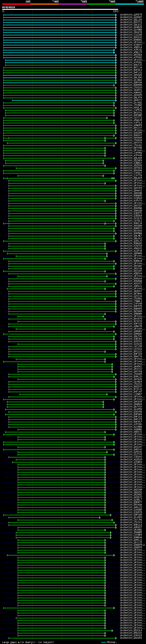Image resolution: width=146 pixels, height=644 pixels.
Task: Pick the UniRef100_A7PG82 label
Action: [131, 58]
